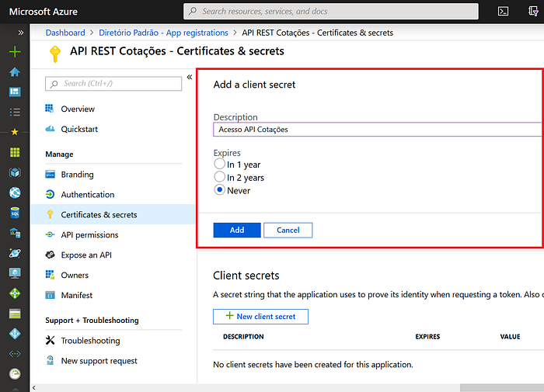Open App Services globe icon
Image resolution: width=544 pixels, height=392 pixels.
click(15, 193)
